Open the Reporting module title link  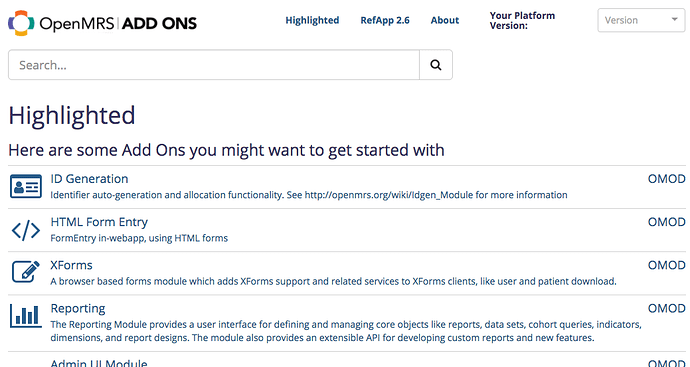point(78,308)
